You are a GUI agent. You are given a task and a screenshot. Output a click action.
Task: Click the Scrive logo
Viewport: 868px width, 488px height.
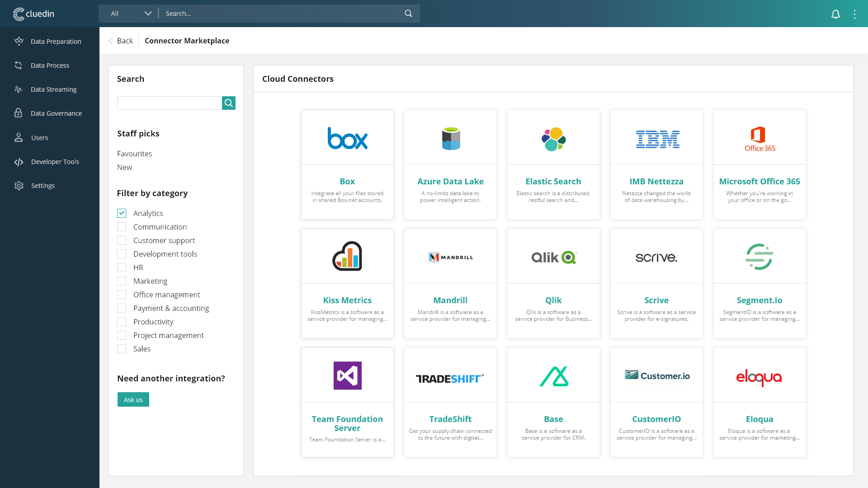coord(656,258)
